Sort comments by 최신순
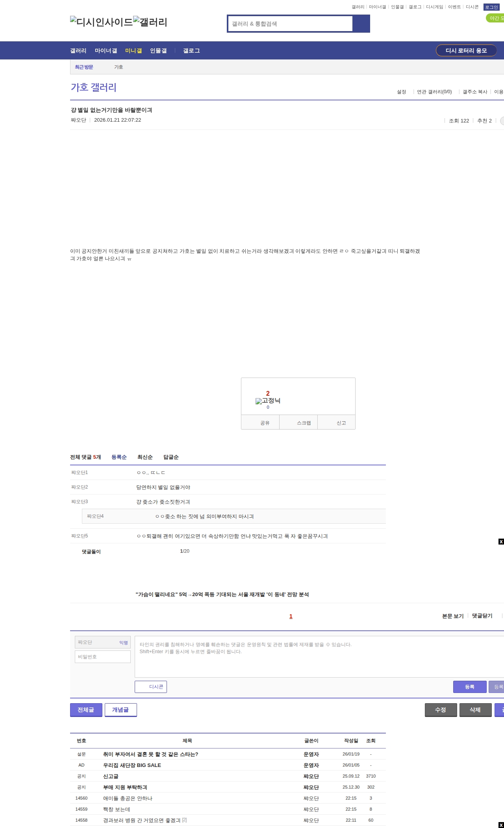Screen dimensions: 504x828 [145, 457]
